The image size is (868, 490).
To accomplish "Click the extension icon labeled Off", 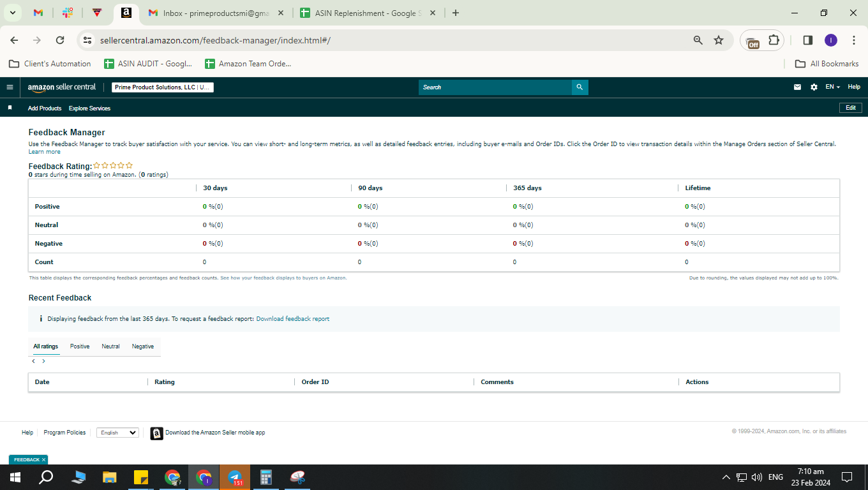I will (753, 41).
